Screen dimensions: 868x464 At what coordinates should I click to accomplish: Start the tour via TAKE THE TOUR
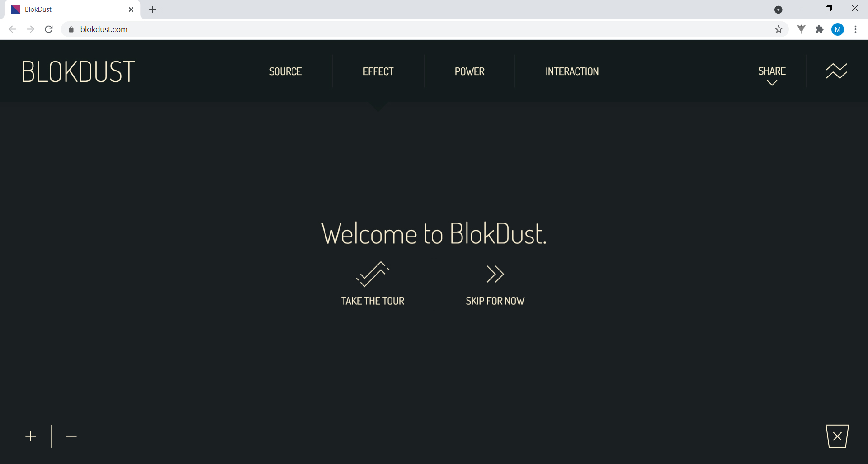(x=373, y=301)
